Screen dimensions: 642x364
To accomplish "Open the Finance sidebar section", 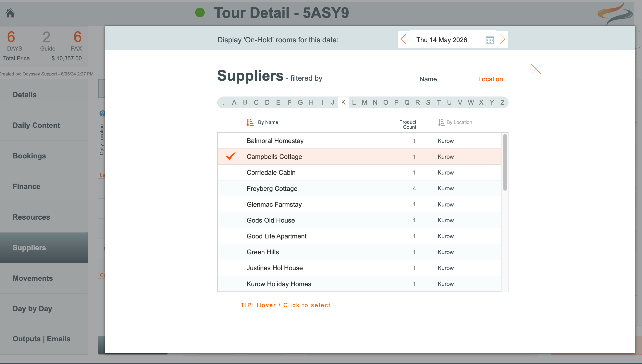I will 27,187.
